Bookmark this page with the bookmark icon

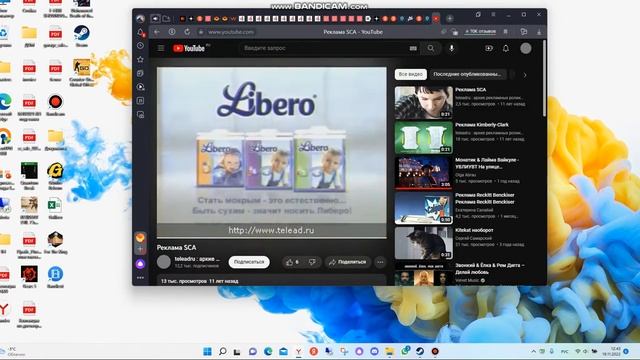pyautogui.click(x=506, y=32)
